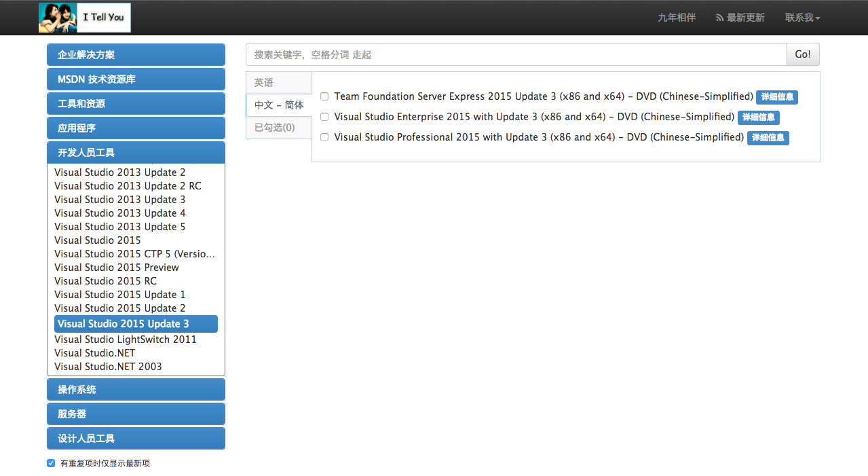Click 详细信息 for Visual Studio Enterprise 2015
This screenshot has height=476, width=868.
758,117
